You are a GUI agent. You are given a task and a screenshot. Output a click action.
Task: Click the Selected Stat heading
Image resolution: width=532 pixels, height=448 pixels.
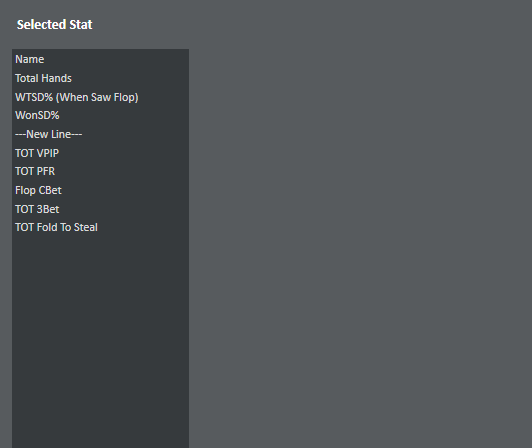(55, 24)
